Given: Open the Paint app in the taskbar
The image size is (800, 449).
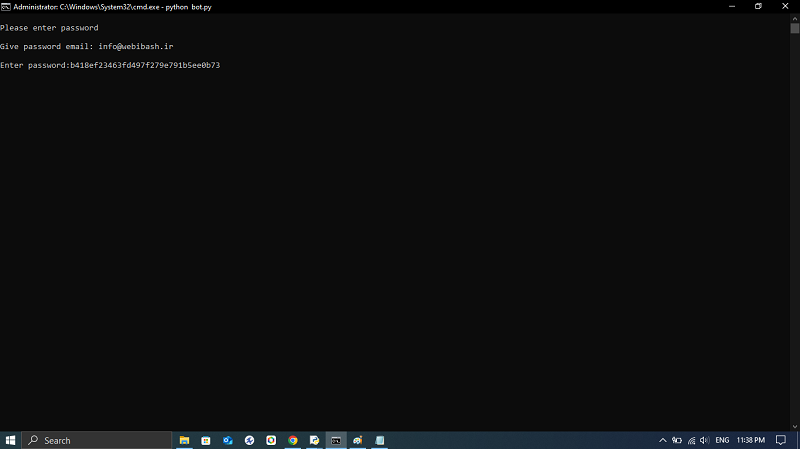Looking at the screenshot, I should point(358,440).
